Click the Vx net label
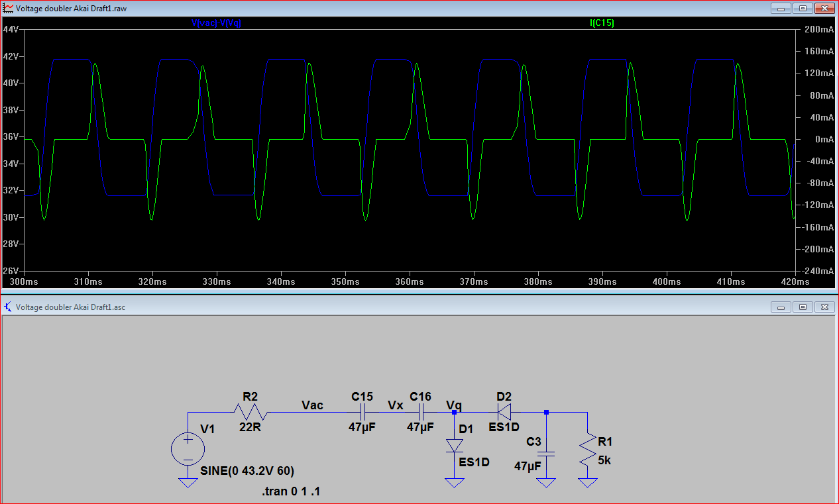The width and height of the screenshot is (839, 504). 395,405
